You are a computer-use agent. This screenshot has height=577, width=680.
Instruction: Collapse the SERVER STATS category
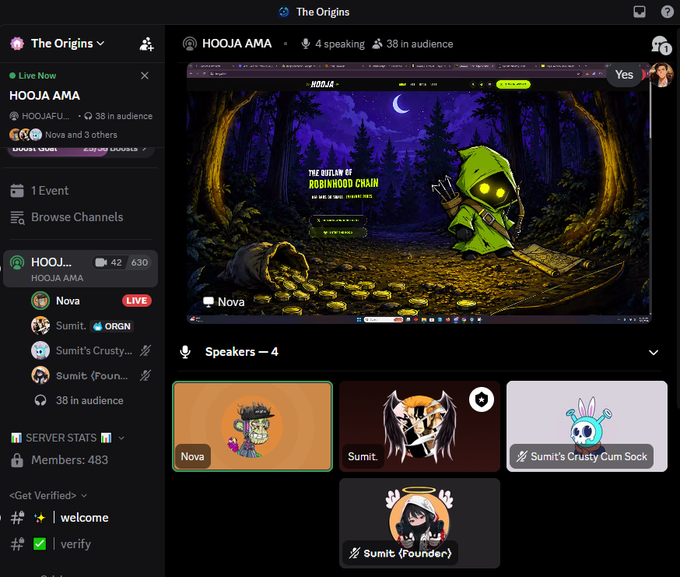[67, 438]
